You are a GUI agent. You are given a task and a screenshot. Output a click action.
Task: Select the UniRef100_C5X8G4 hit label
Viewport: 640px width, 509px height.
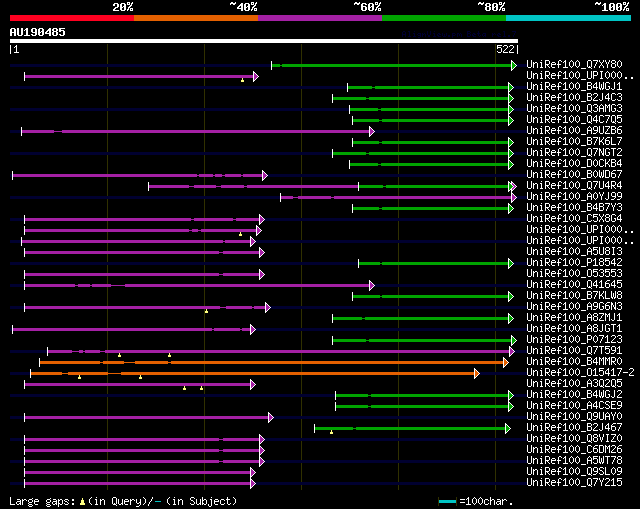coord(574,219)
